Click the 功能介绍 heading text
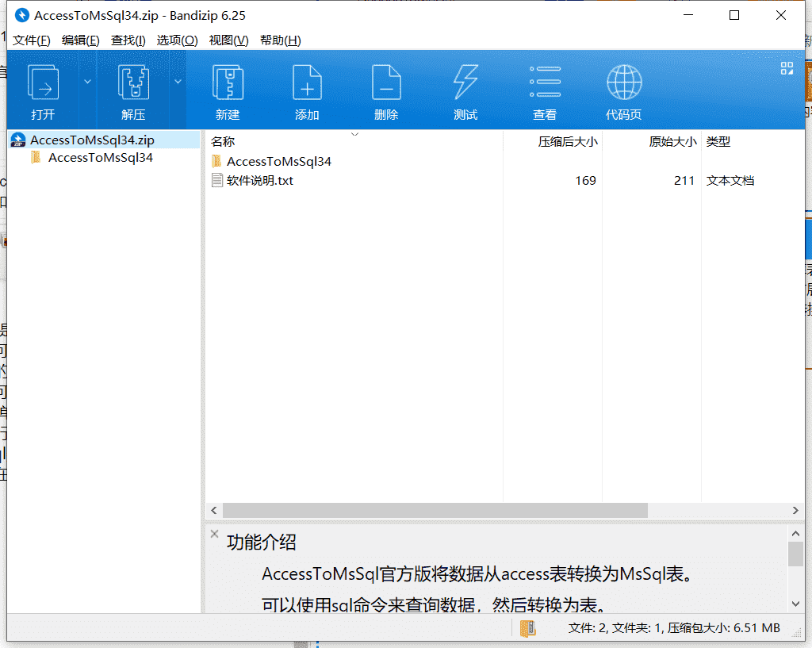The height and width of the screenshot is (648, 812). point(262,543)
